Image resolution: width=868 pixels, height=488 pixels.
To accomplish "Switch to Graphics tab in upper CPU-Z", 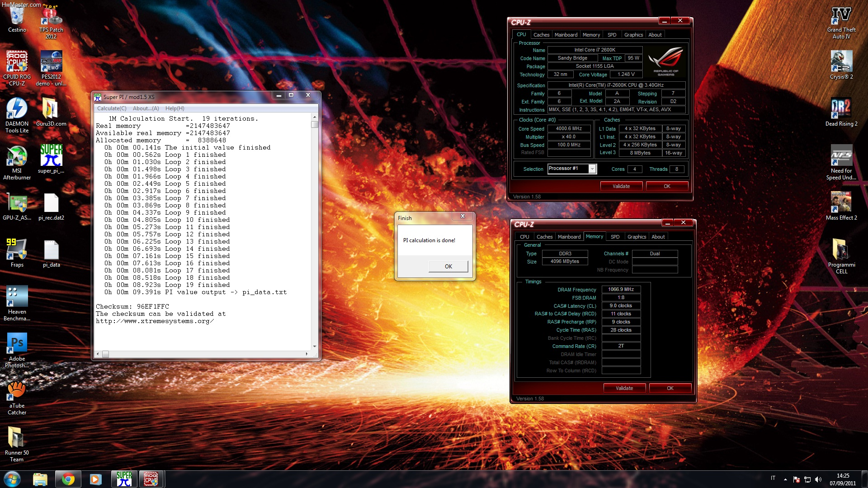I will click(x=633, y=35).
